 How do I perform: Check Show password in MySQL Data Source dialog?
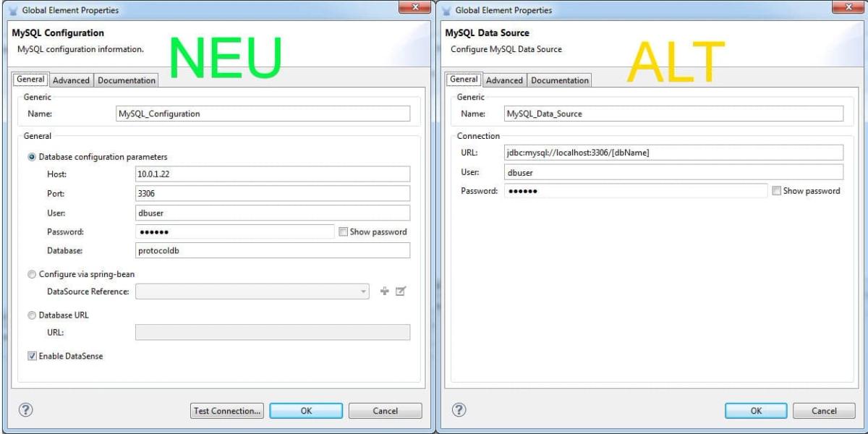[x=777, y=191]
